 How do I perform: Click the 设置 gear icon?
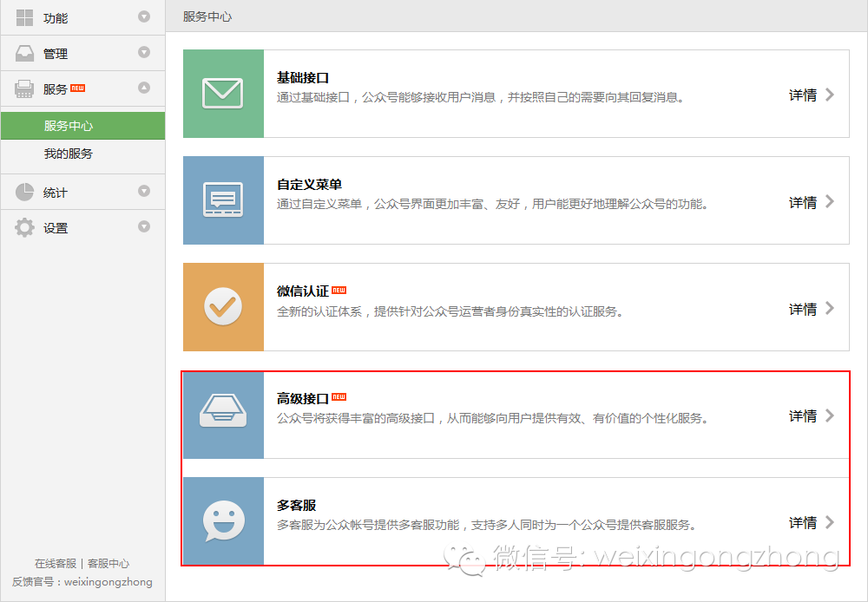(x=24, y=227)
